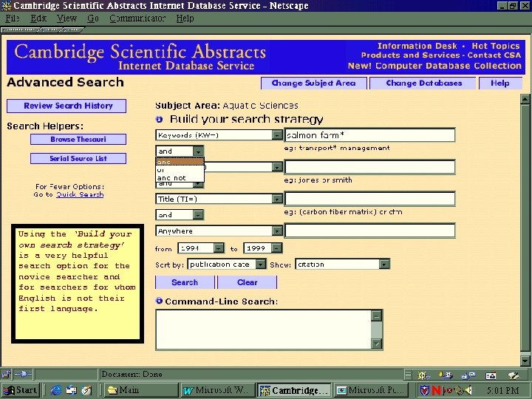532x399 pixels.
Task: Click the 'salmon farm*' keyword input field
Action: click(370, 135)
